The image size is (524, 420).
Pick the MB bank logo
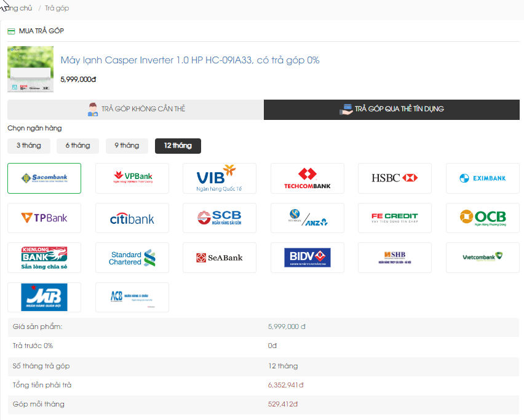(x=44, y=297)
